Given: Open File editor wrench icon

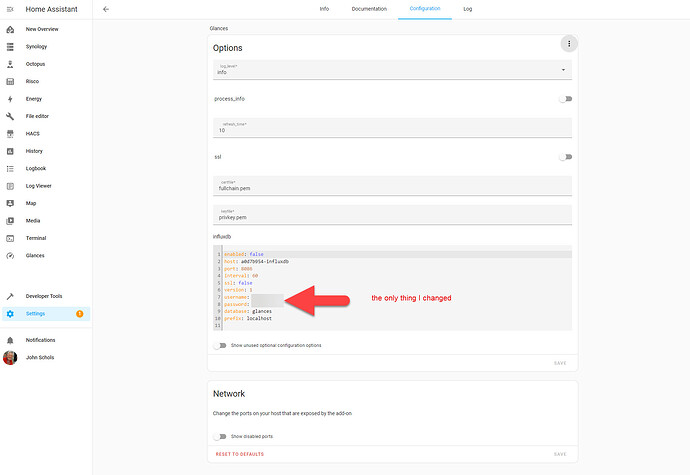Looking at the screenshot, I should [10, 116].
